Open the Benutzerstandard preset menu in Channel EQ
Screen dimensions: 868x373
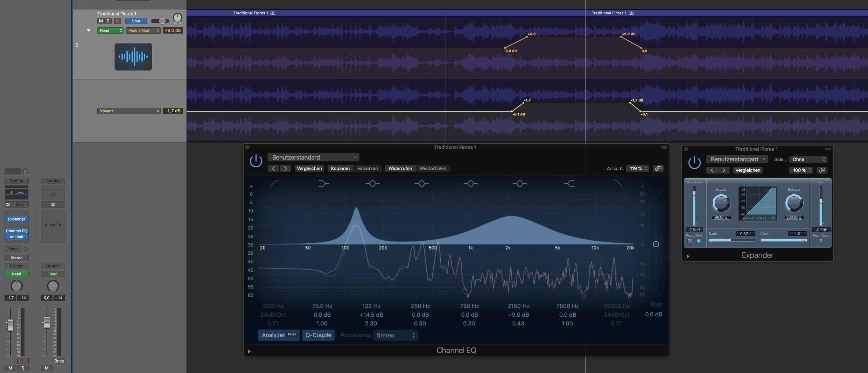[314, 157]
